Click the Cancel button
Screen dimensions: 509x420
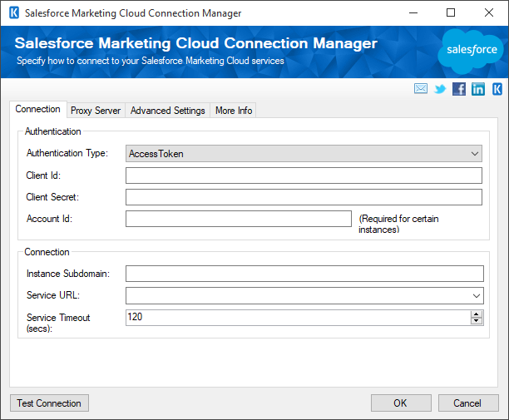point(468,403)
